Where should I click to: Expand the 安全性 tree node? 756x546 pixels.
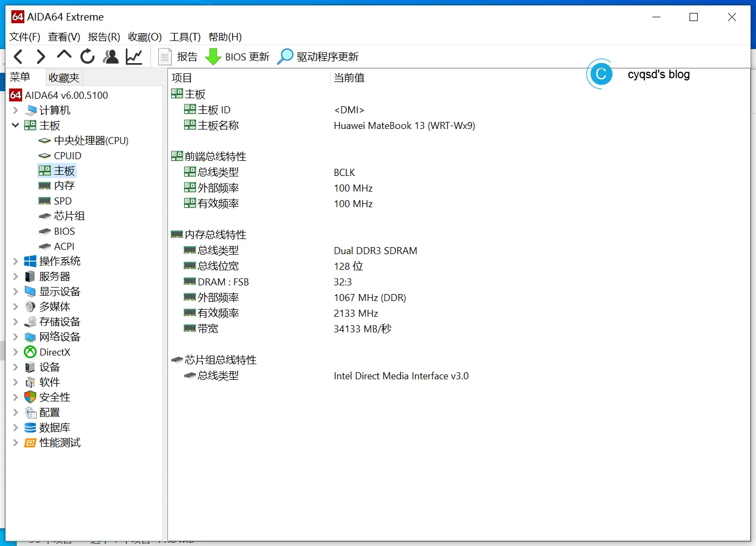[x=15, y=397]
